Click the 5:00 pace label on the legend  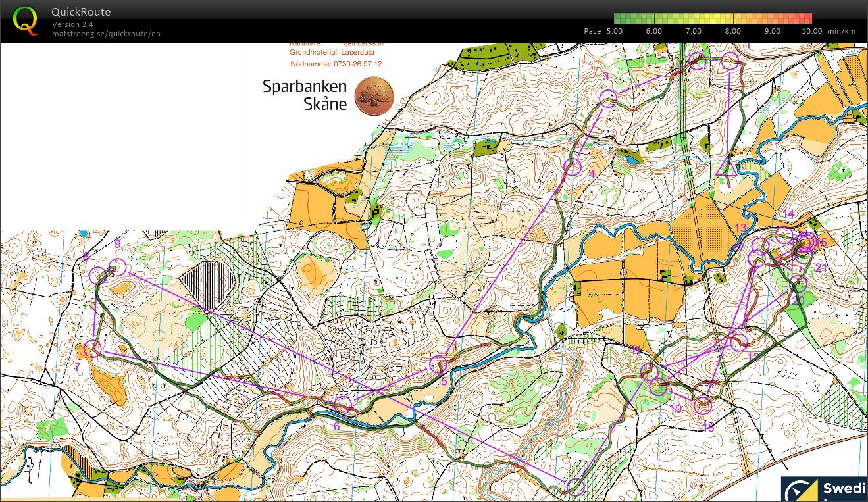[613, 31]
